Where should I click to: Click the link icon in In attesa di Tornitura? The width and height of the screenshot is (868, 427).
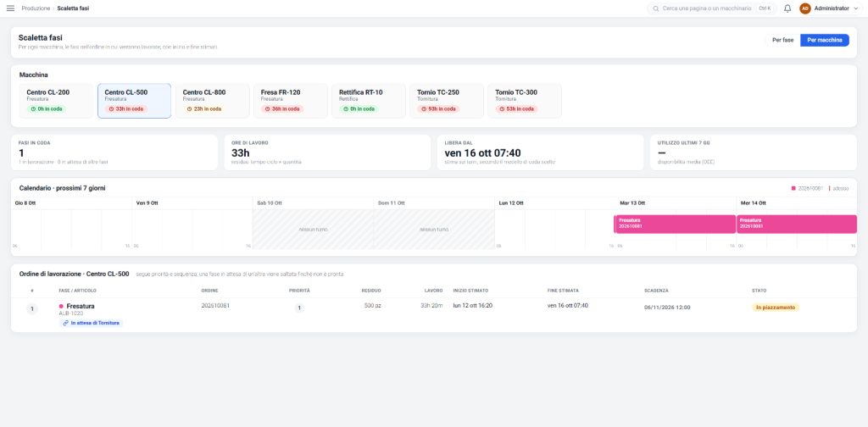click(x=65, y=323)
